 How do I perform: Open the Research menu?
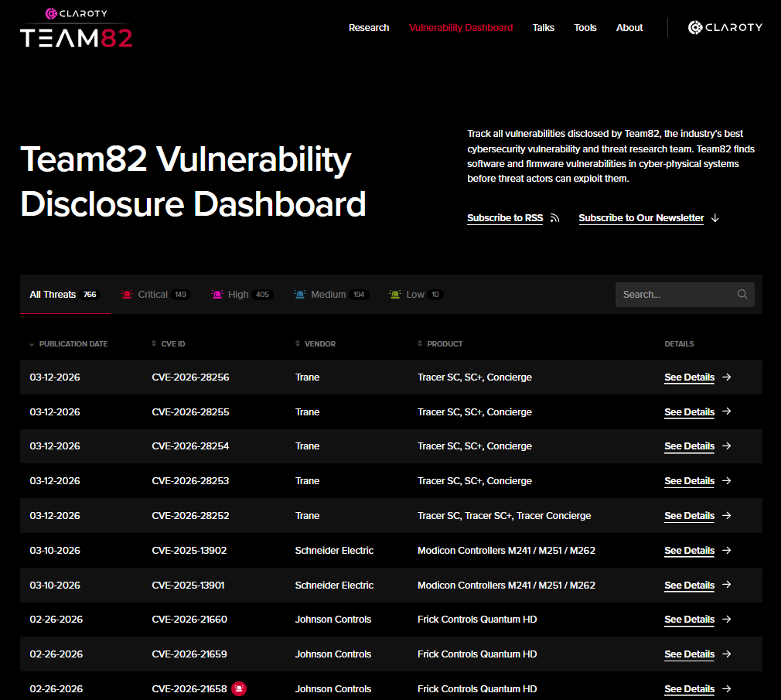point(369,28)
